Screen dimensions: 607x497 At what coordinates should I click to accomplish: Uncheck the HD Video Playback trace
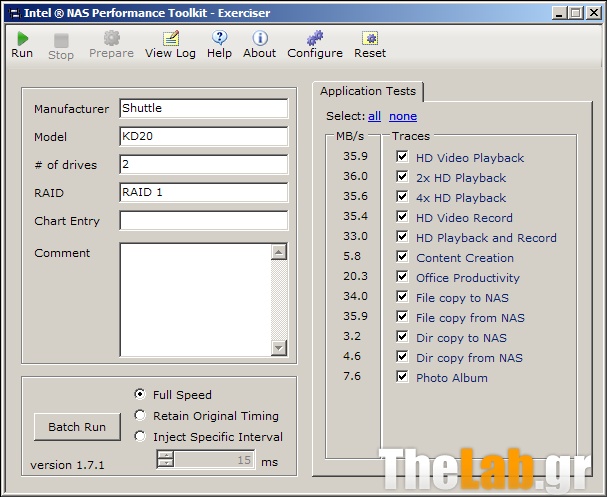tap(402, 157)
